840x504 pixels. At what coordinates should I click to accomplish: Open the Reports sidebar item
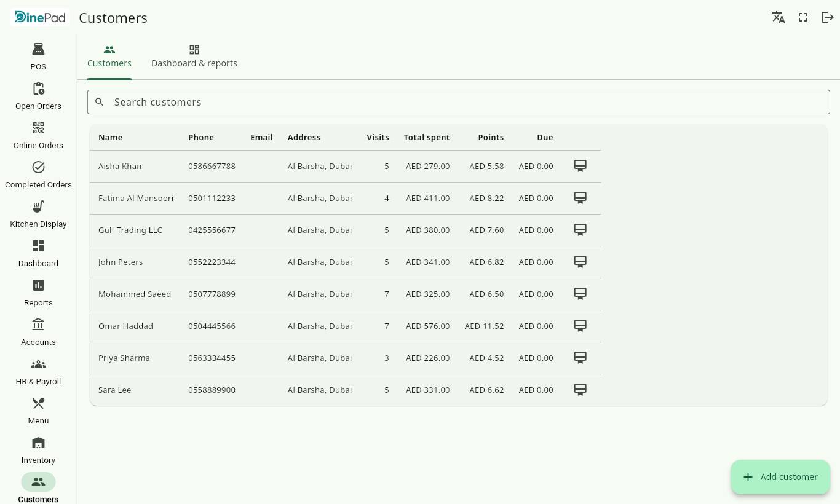click(x=38, y=293)
